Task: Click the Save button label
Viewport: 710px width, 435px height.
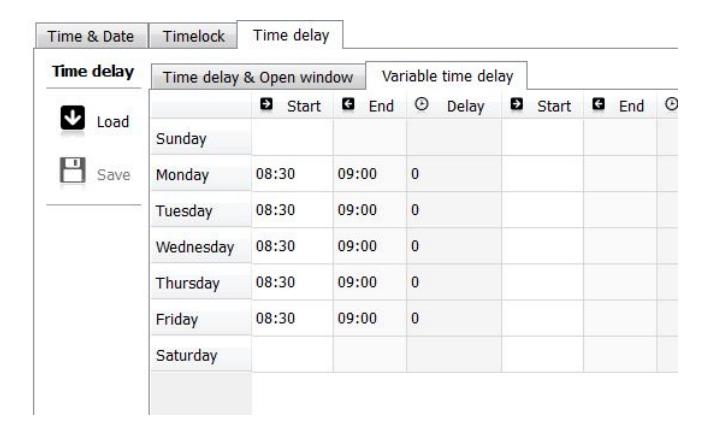Action: coord(113,175)
